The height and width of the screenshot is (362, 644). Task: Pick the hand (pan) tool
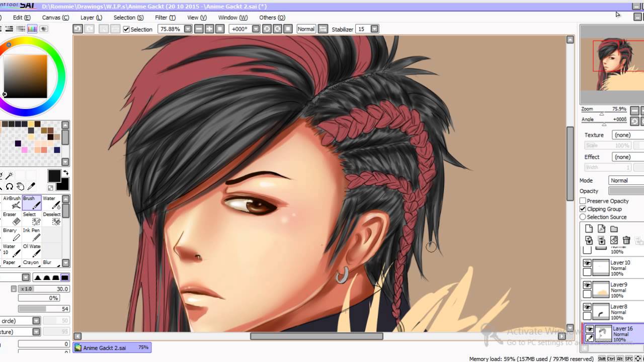point(21,187)
